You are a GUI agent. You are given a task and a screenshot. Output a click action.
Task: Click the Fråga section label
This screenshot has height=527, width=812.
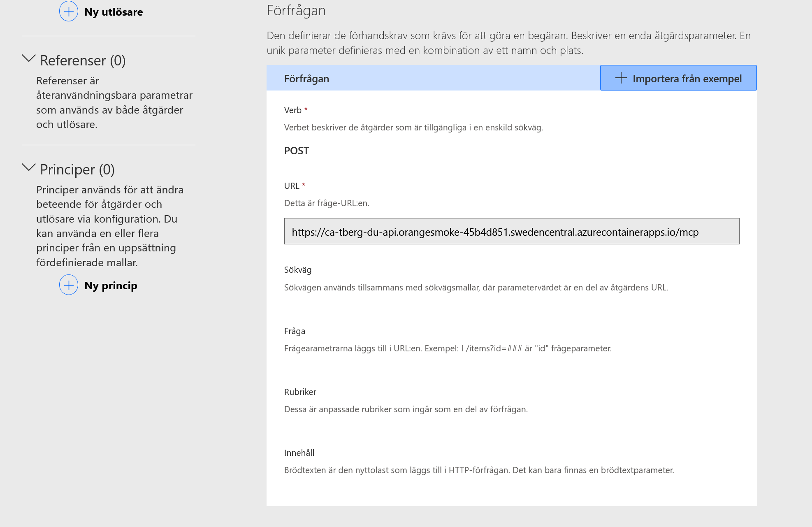[x=295, y=331]
